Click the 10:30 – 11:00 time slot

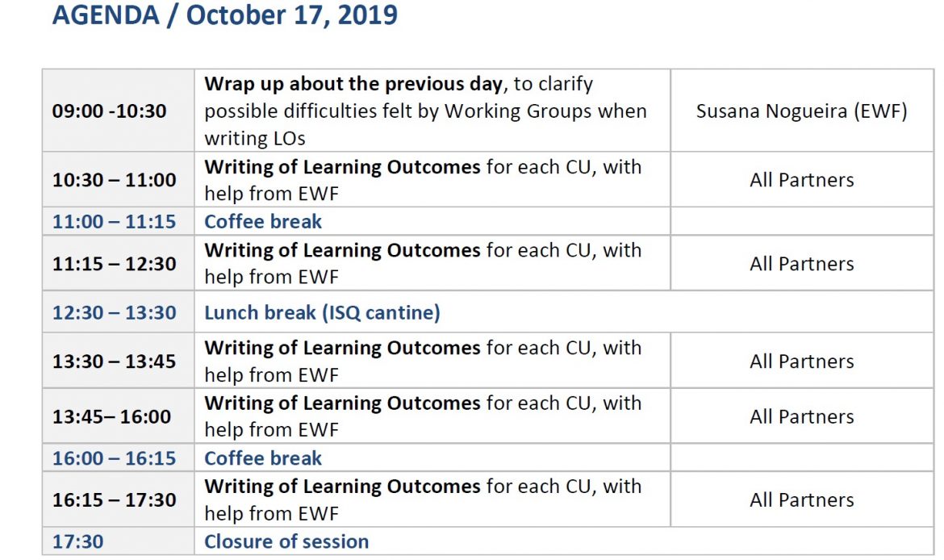point(114,180)
